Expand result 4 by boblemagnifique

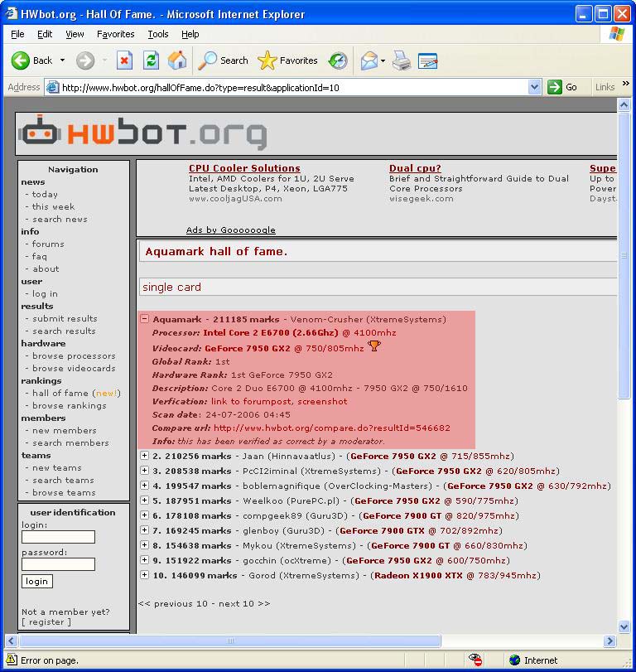click(144, 486)
